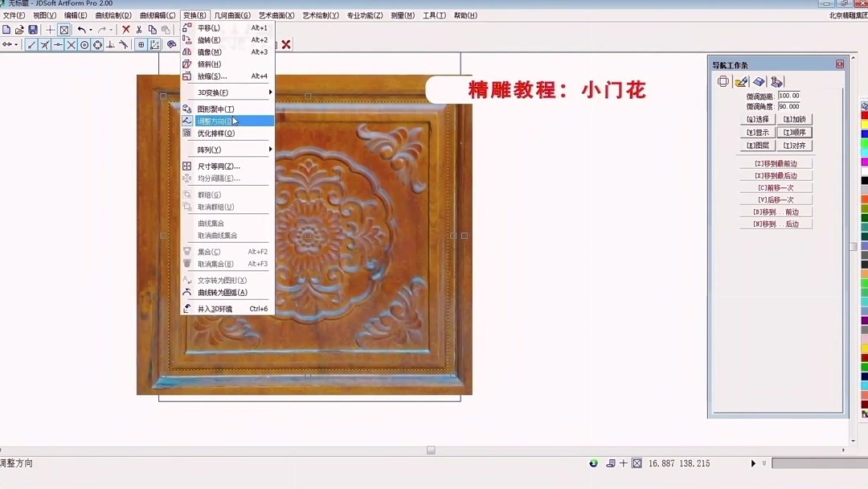Toggle the circle center snap icon
Image resolution: width=868 pixels, height=489 pixels.
[x=84, y=44]
